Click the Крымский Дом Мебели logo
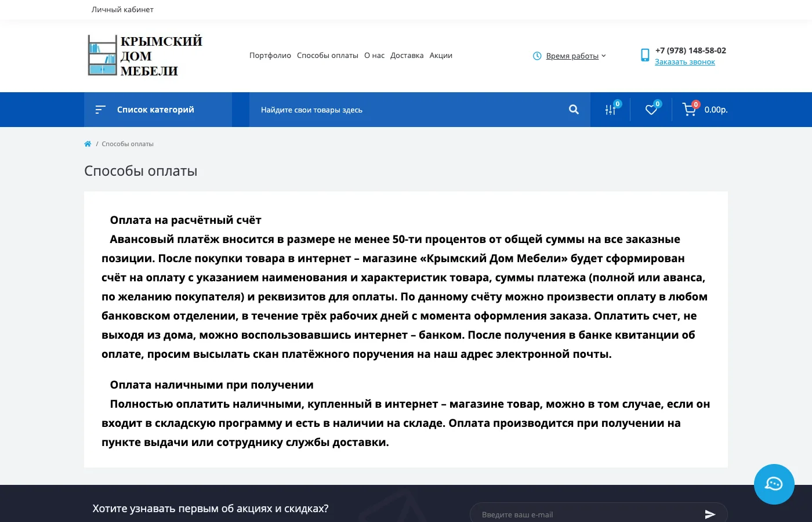The image size is (812, 522). click(x=145, y=56)
